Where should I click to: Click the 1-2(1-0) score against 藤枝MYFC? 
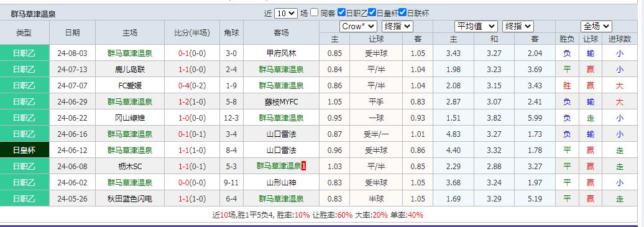tap(192, 101)
